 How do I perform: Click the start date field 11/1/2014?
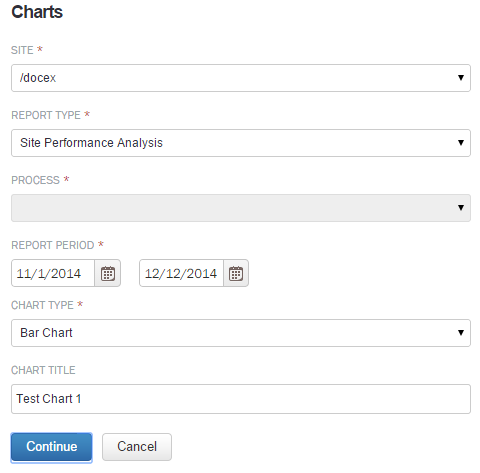click(x=53, y=273)
